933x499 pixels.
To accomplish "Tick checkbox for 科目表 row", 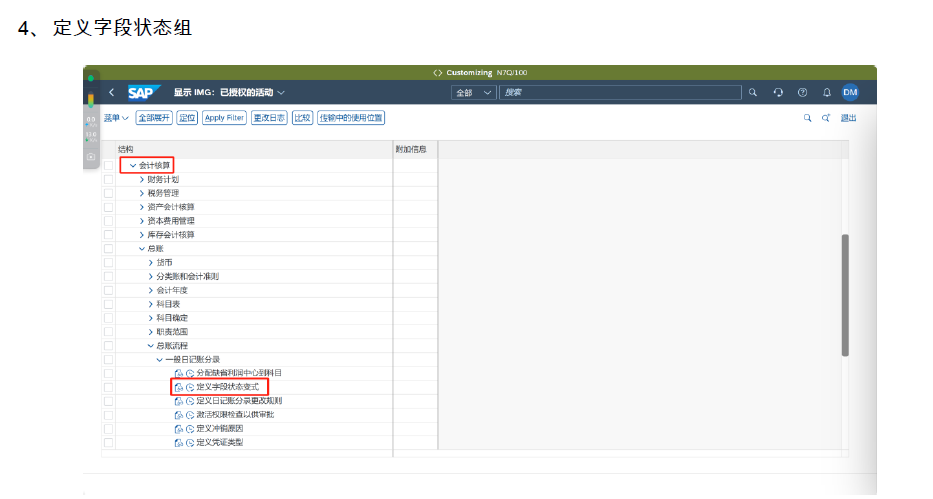I will pos(108,303).
